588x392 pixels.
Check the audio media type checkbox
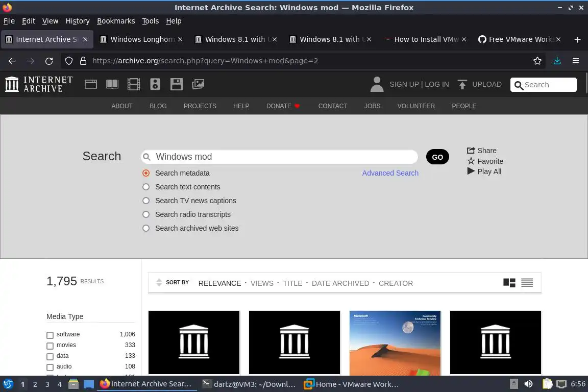(x=50, y=367)
